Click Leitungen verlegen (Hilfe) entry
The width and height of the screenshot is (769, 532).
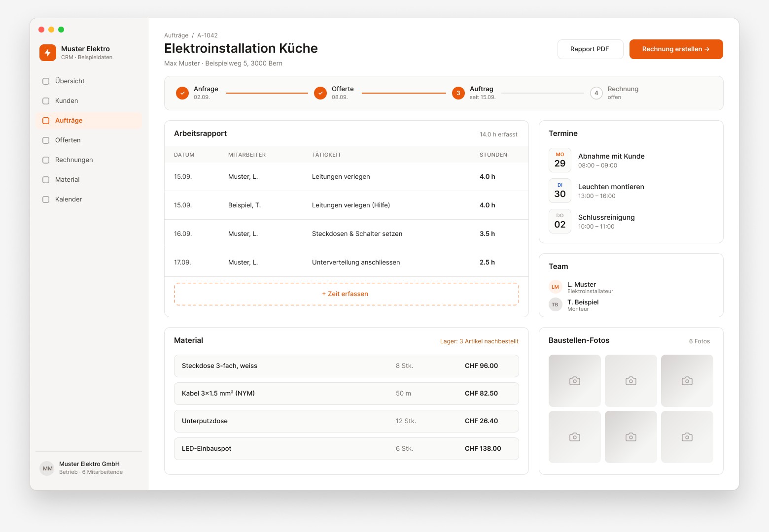pos(351,205)
